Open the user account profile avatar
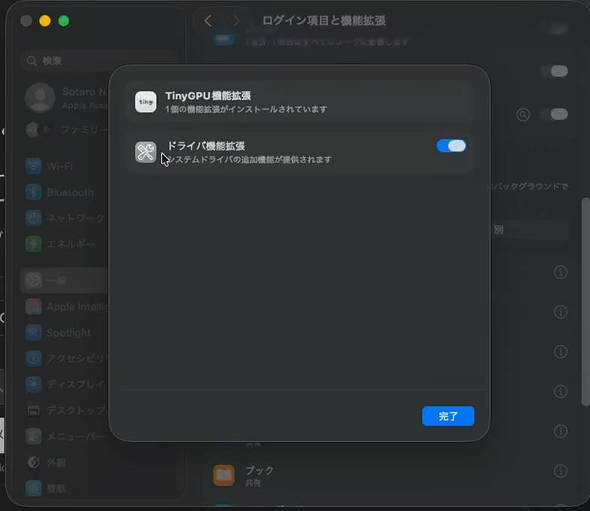 click(x=40, y=97)
